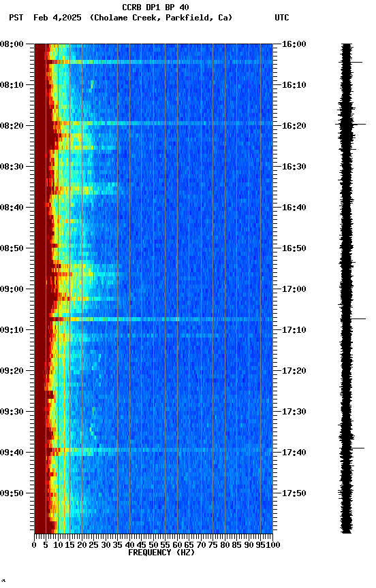Click the broadband event streak near 16:20 UTC
Viewport: 376px width, 588px height.
tap(153, 123)
